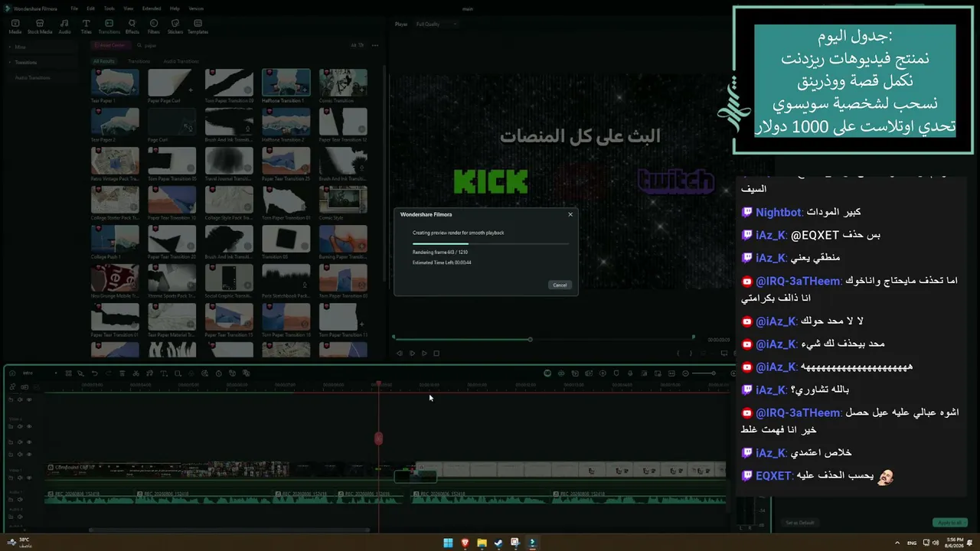Open the Titles panel icon

click(87, 24)
